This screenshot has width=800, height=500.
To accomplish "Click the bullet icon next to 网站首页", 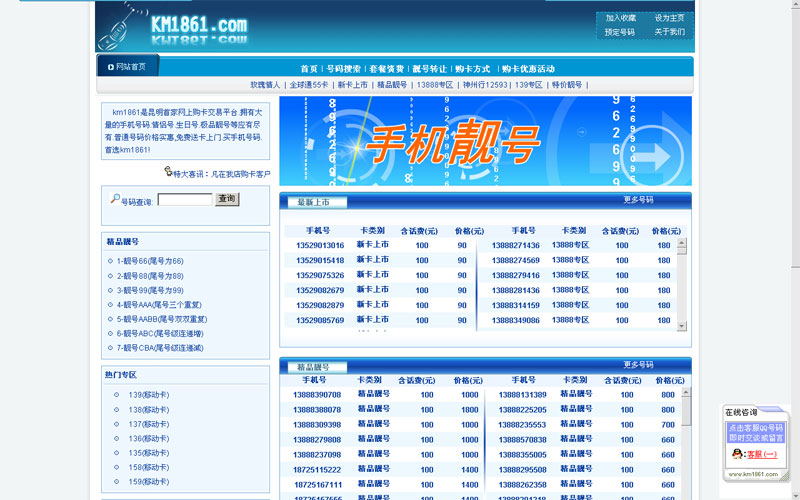I will [109, 67].
